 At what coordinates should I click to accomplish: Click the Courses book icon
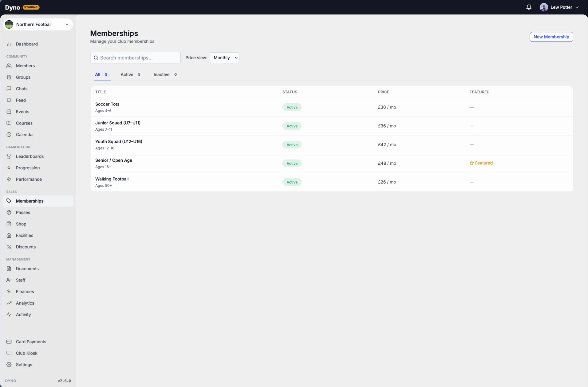coord(9,123)
